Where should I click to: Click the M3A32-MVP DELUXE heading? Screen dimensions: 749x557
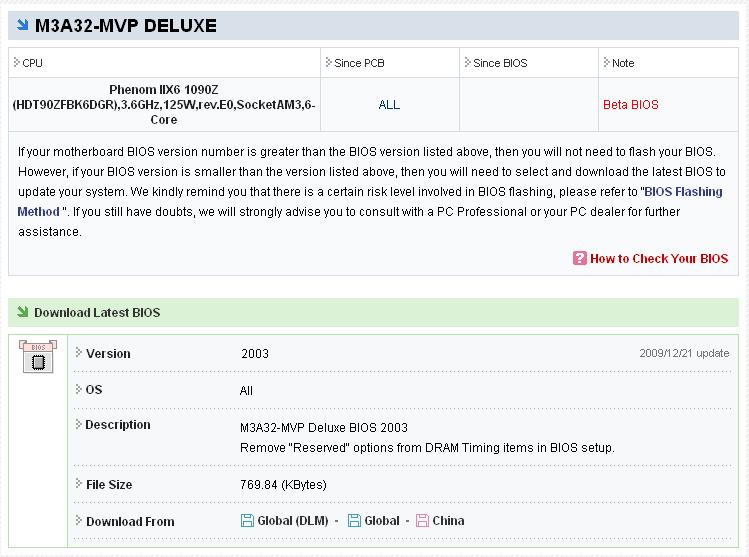(x=126, y=26)
